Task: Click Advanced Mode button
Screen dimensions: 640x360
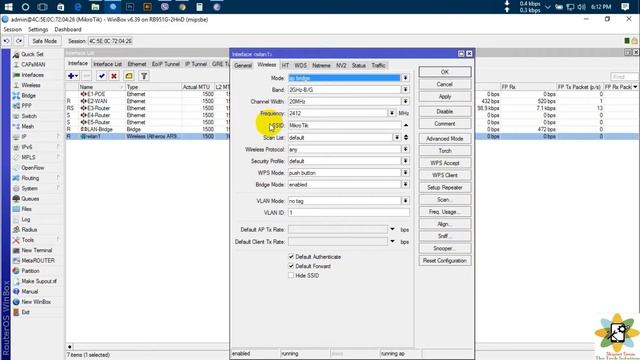Action: (445, 139)
